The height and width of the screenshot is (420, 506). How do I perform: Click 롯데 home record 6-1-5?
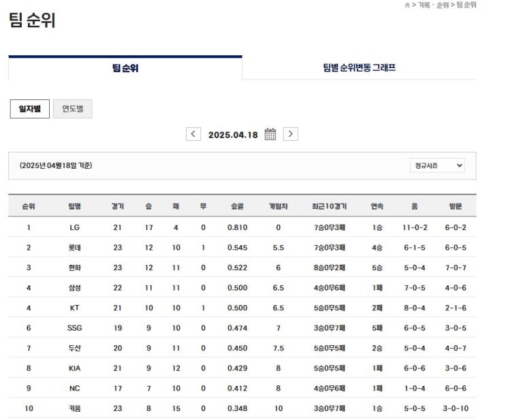[415, 248]
